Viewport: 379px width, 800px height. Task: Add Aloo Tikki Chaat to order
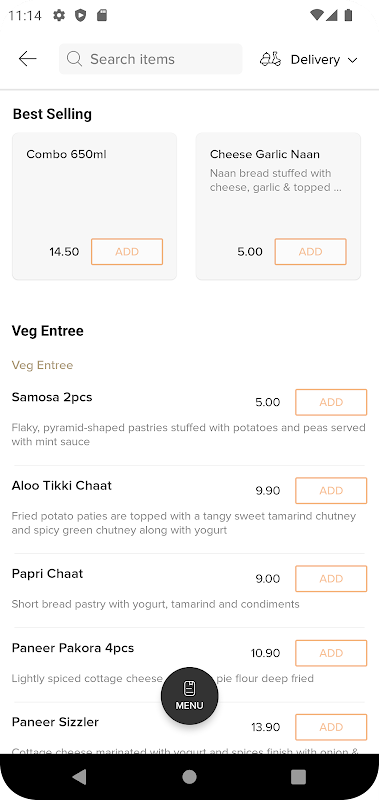point(331,490)
